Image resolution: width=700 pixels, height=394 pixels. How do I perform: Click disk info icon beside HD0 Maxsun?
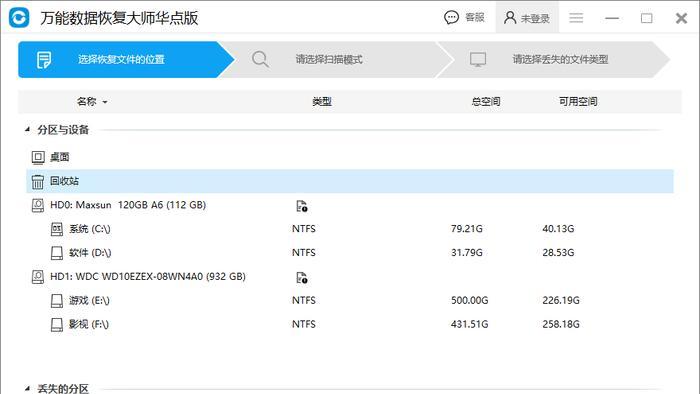[x=302, y=206]
